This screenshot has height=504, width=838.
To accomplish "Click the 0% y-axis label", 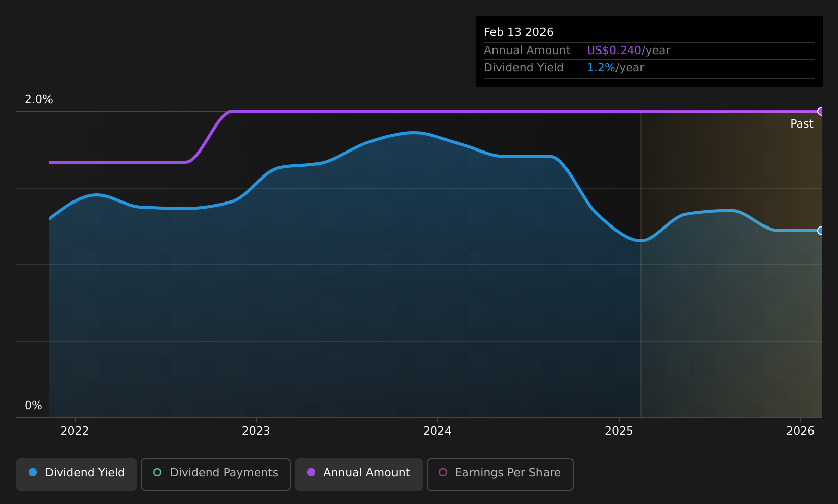I will click(x=33, y=406).
